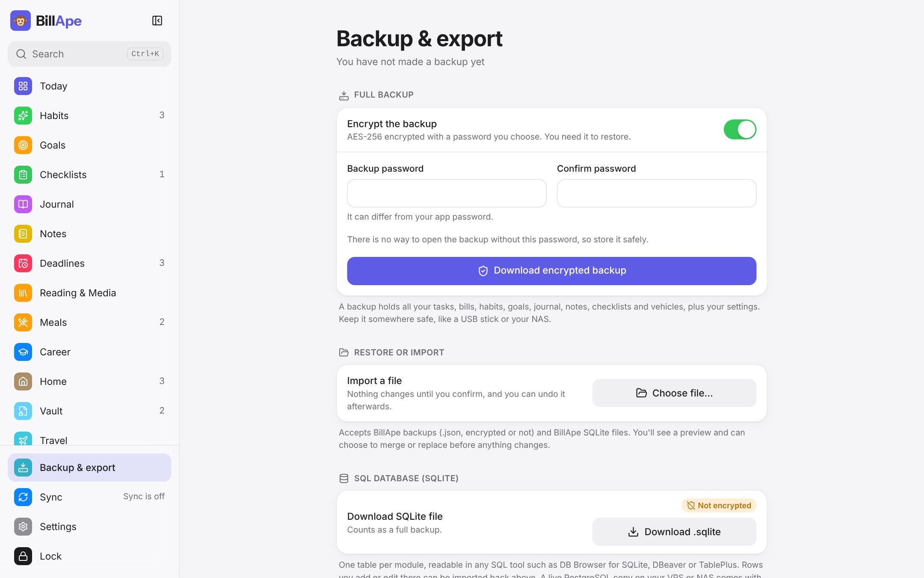Click the Ctrl+K shortcut hint
Viewport: 924px width, 578px height.
[x=145, y=54]
